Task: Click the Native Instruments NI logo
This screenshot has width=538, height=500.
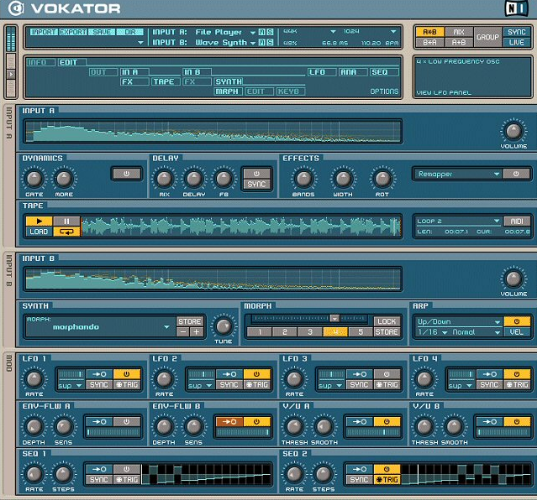Action: (x=516, y=8)
